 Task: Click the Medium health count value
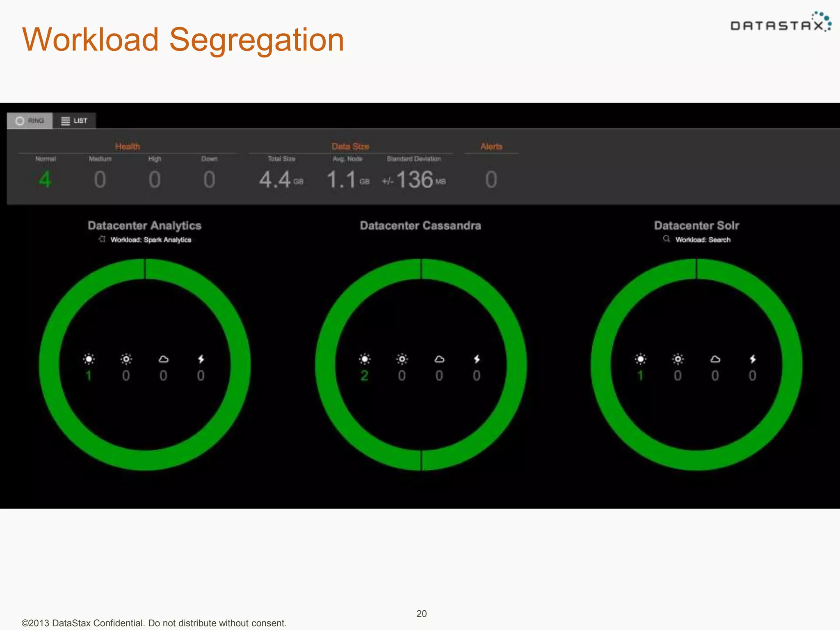coord(100,180)
